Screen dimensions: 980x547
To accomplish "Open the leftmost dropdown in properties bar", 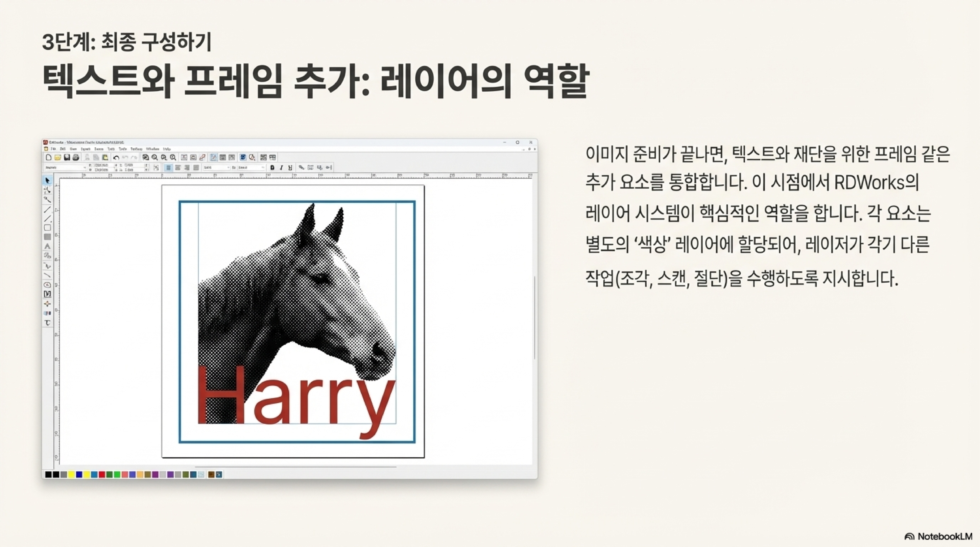I will tap(84, 167).
